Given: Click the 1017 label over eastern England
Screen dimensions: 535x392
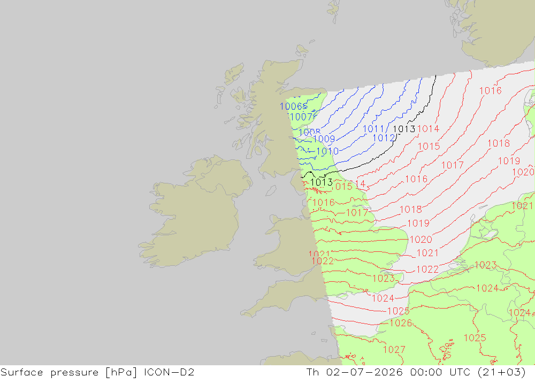Looking at the screenshot, I should pos(357,213).
